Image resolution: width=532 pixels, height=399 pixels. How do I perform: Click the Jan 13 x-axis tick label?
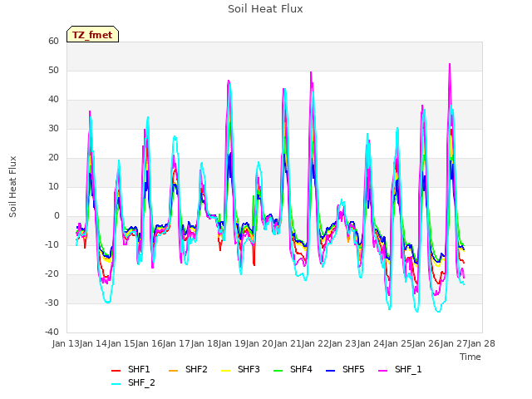coord(66,343)
